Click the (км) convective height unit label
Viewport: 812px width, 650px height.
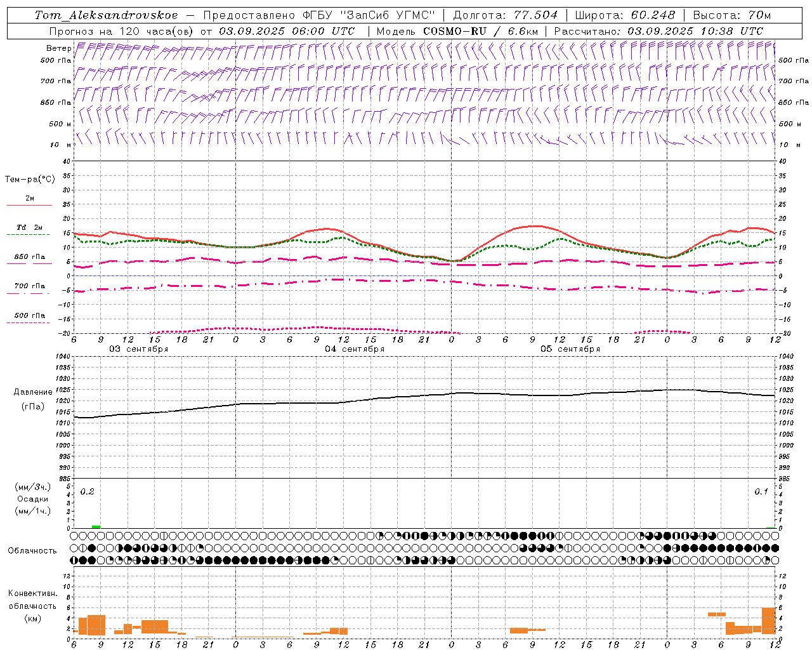pos(32,618)
